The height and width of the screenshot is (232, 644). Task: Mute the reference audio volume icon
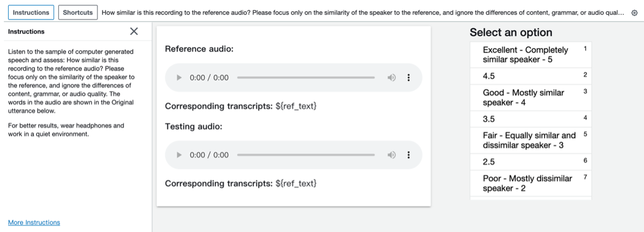click(392, 78)
